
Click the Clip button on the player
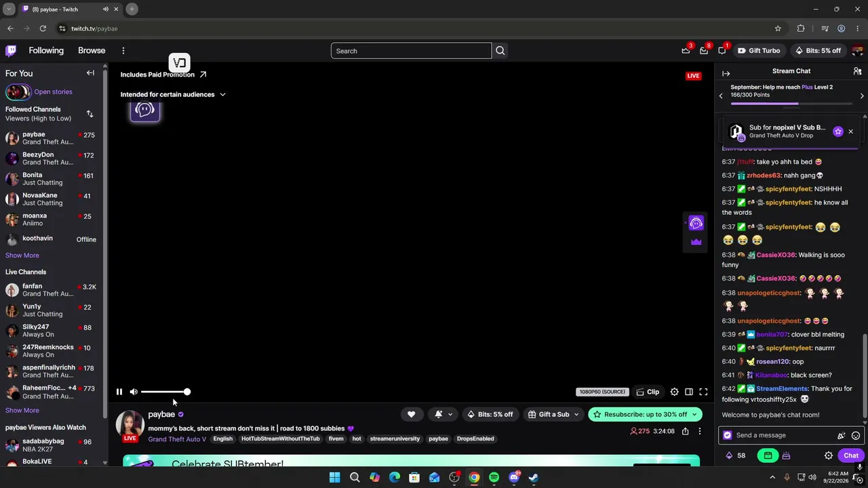point(648,392)
